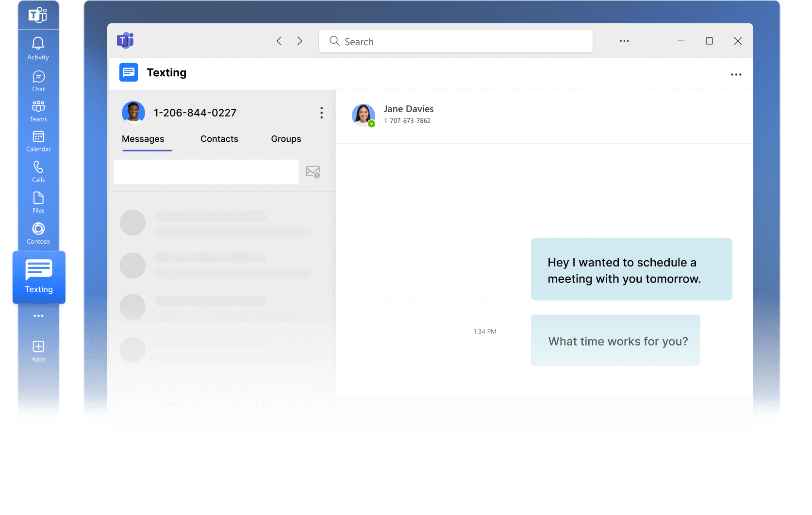Open the Apps store icon
The height and width of the screenshot is (515, 812).
(x=38, y=351)
